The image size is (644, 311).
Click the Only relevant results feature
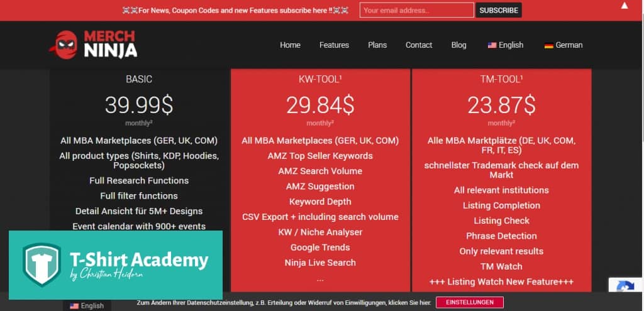(x=501, y=251)
